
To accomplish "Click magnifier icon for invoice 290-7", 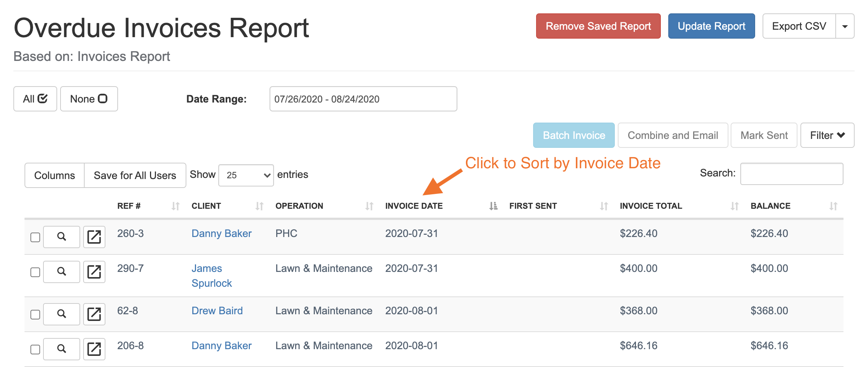I will pos(62,272).
